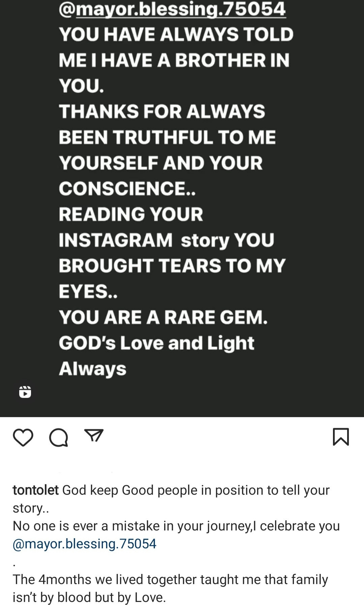Click the "GOD's Love and Light" text
The width and height of the screenshot is (364, 605).
(157, 343)
